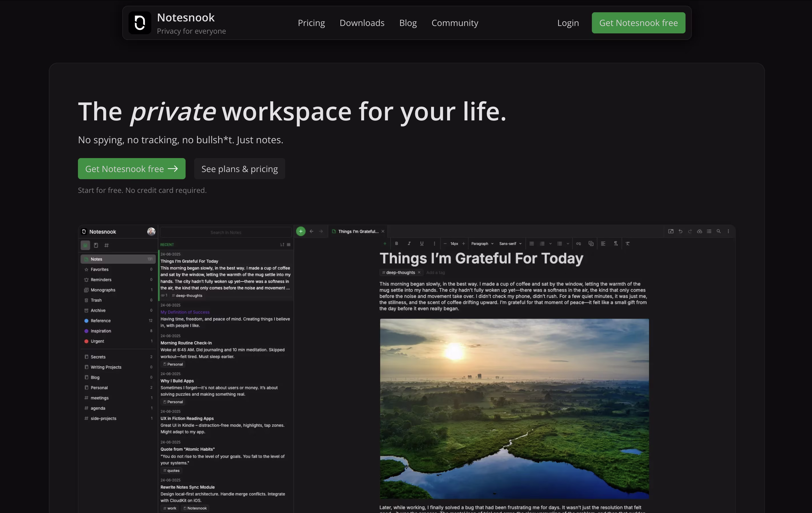
Task: Open the sort options icon beside RECENT
Action: pyautogui.click(x=282, y=245)
